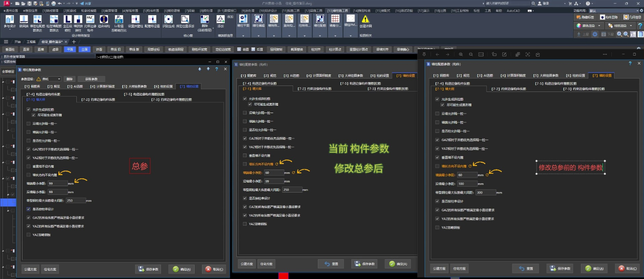Open the 参数层级 dropdown in left dialog
Image resolution: width=644 pixels, height=279 pixels.
[52, 79]
